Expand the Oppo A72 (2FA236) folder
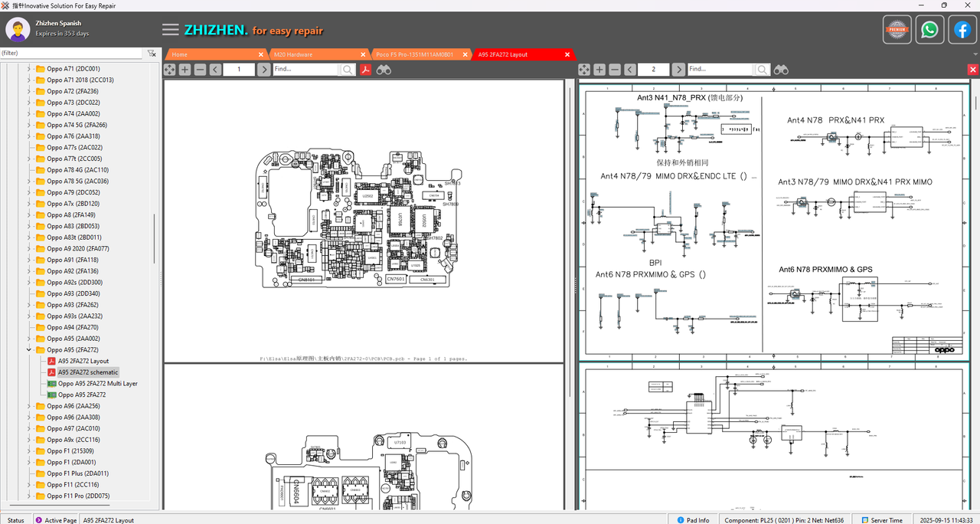 tap(29, 91)
